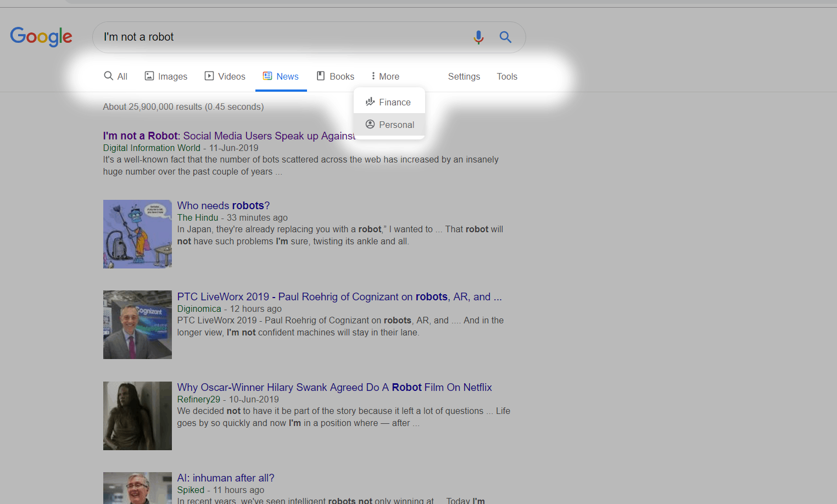The width and height of the screenshot is (837, 504).
Task: Switch to the Images tab
Action: (x=166, y=76)
